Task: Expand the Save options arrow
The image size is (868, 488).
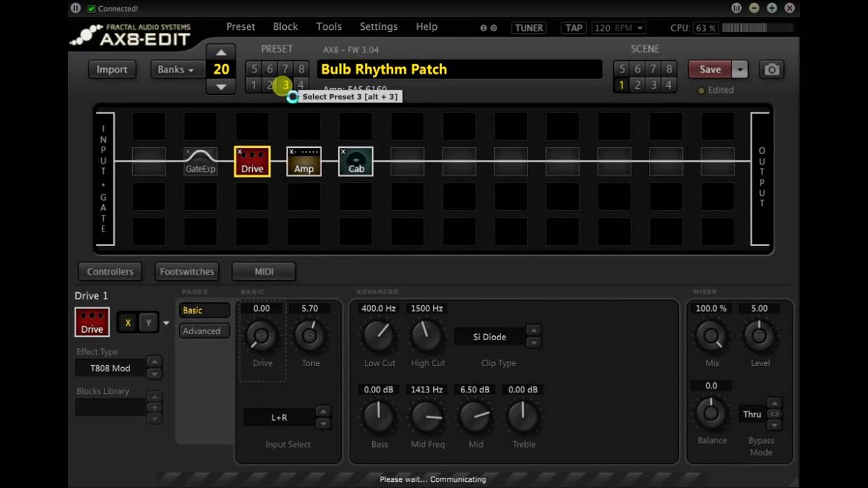Action: (740, 69)
